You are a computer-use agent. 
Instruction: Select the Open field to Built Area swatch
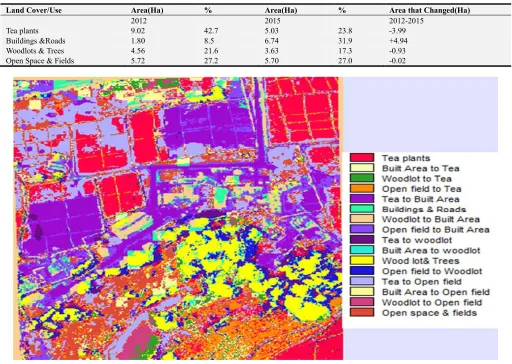coord(362,229)
